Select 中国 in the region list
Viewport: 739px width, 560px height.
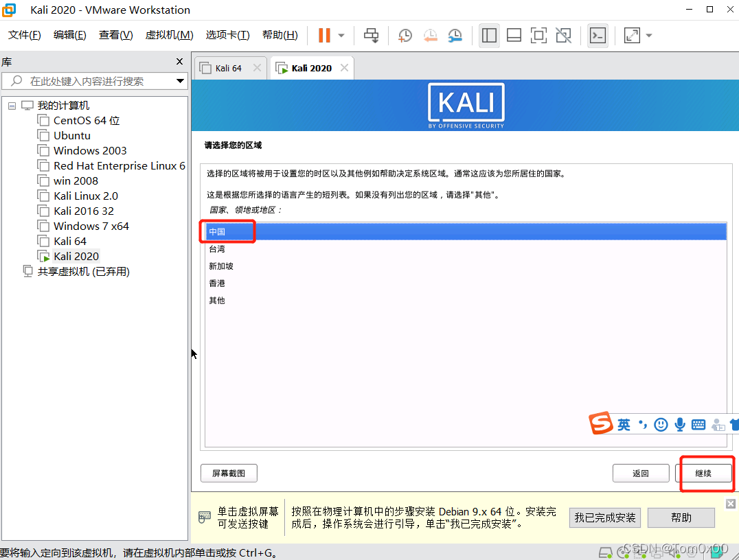click(x=466, y=232)
